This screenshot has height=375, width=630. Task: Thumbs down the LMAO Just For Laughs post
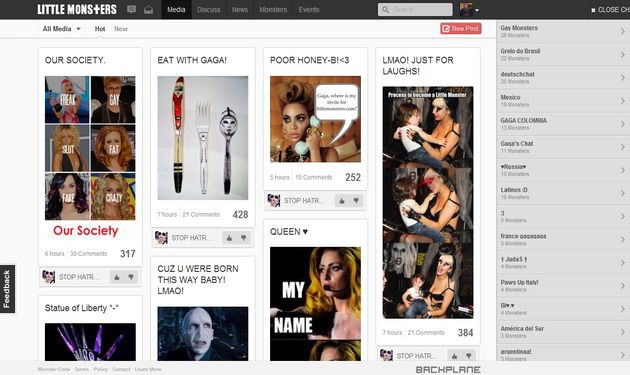click(x=468, y=356)
